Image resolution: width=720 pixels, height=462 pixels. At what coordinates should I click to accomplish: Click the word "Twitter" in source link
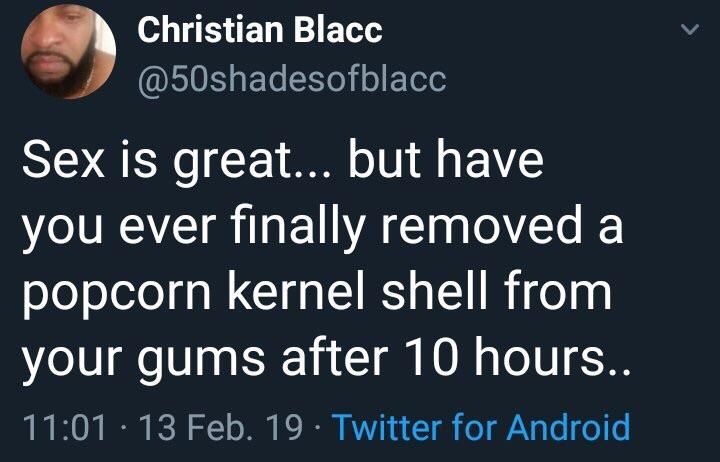388,427
